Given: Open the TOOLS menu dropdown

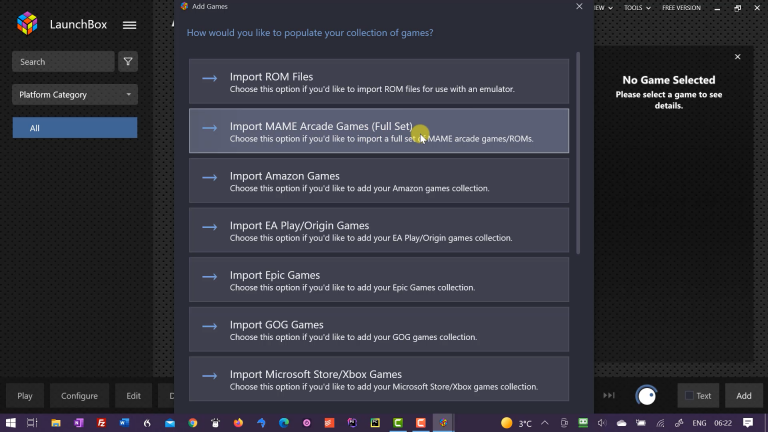Looking at the screenshot, I should point(637,8).
